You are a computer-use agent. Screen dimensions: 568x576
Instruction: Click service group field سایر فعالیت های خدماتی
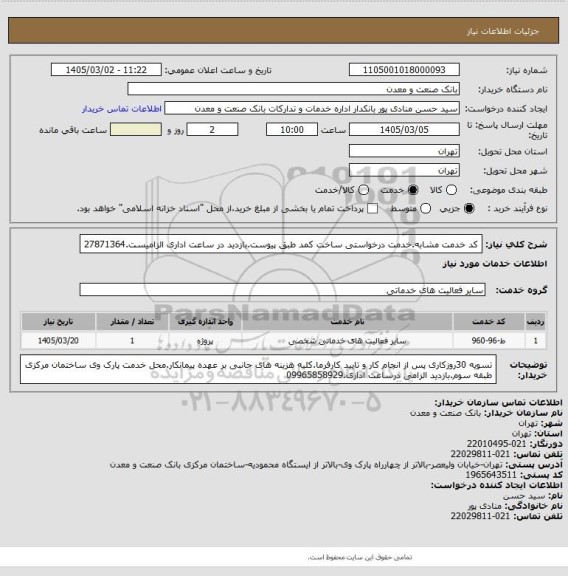[282, 290]
